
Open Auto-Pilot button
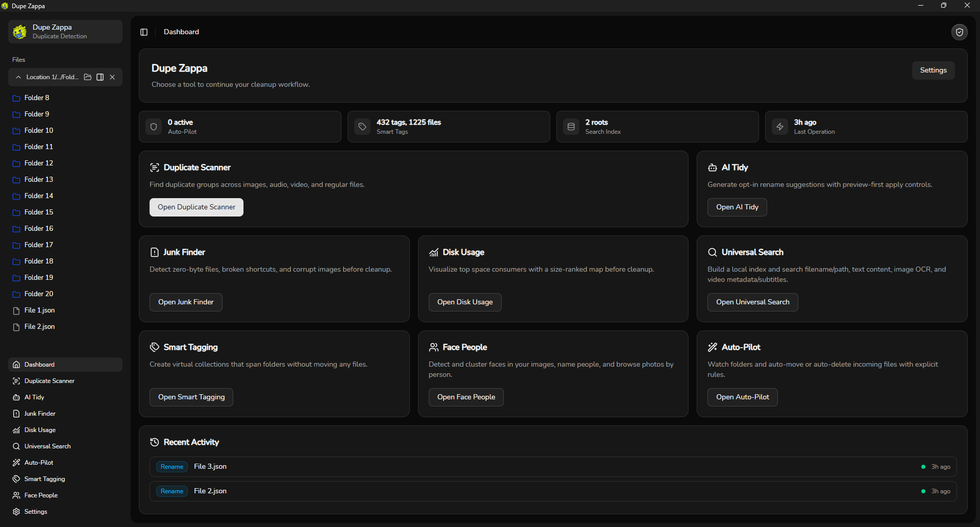point(743,397)
